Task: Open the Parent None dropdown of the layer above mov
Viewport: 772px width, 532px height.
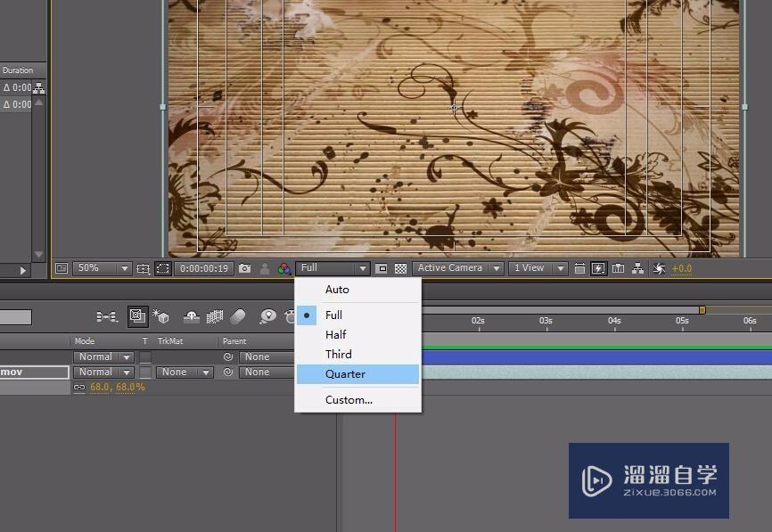Action: [267, 356]
